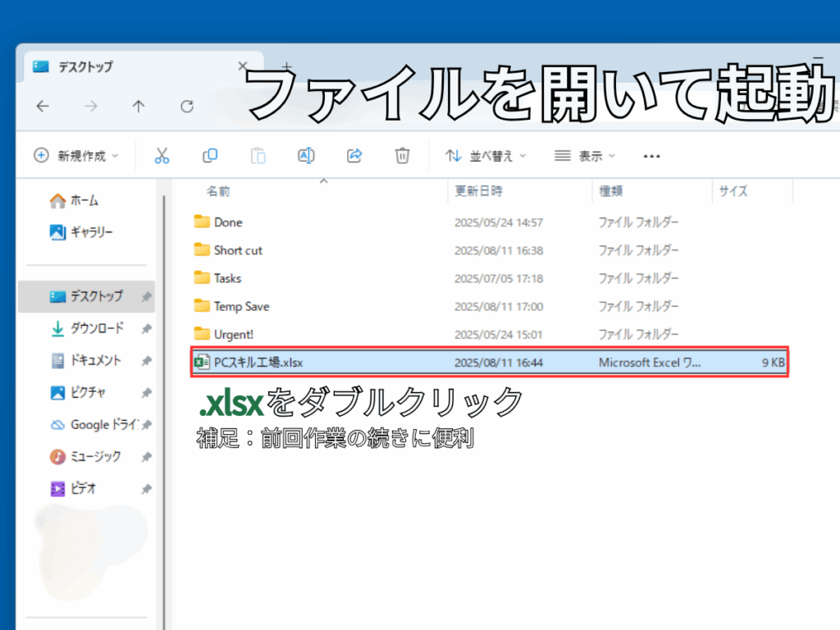
Task: Click the Cut scissors icon
Action: coord(162,156)
